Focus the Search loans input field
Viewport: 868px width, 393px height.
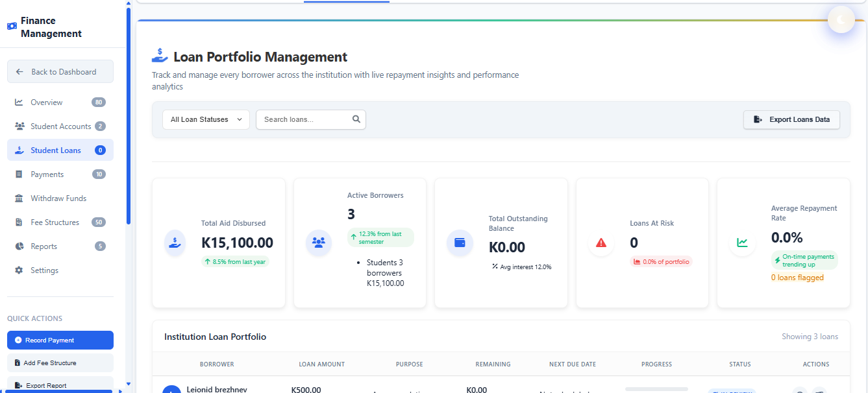click(305, 119)
